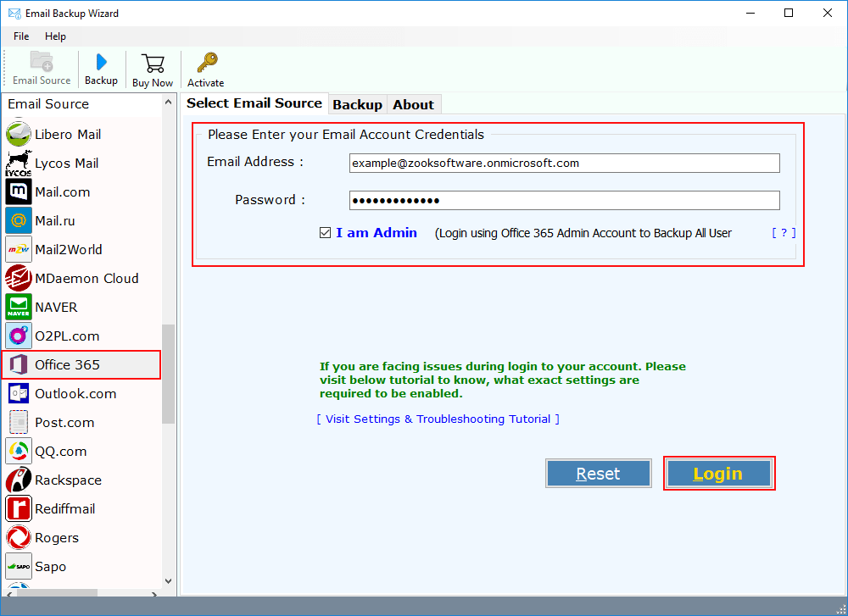848x616 pixels.
Task: Click the Email Address input field
Action: point(564,163)
